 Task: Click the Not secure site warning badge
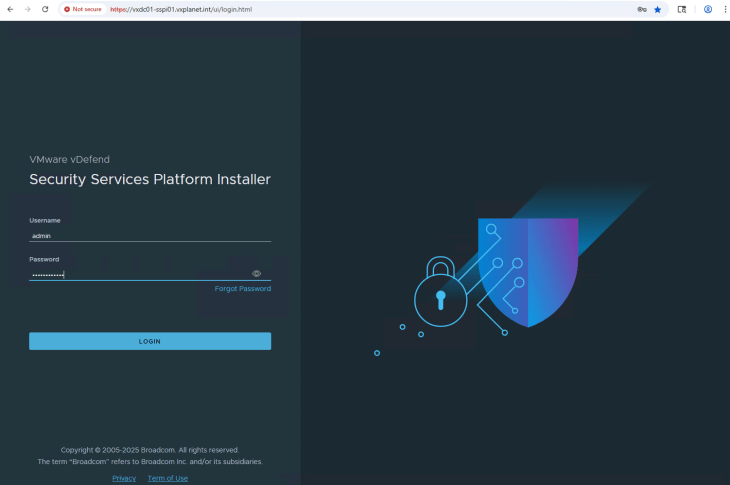click(83, 9)
